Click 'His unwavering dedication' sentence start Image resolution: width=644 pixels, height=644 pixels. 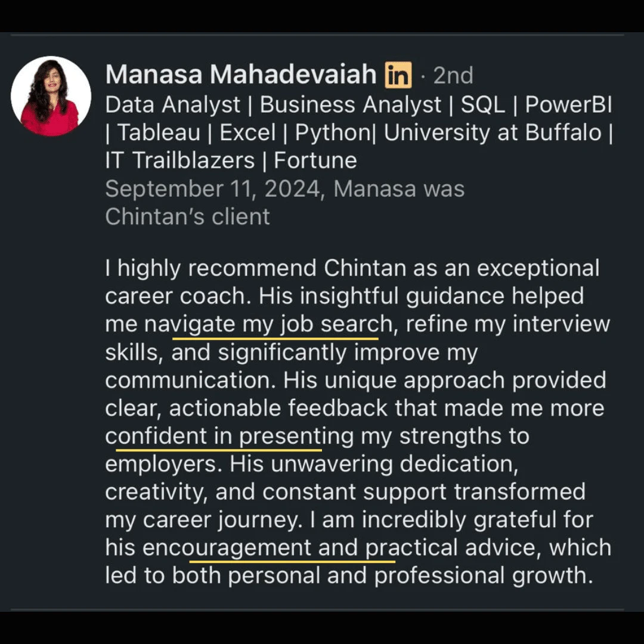pyautogui.click(x=374, y=464)
